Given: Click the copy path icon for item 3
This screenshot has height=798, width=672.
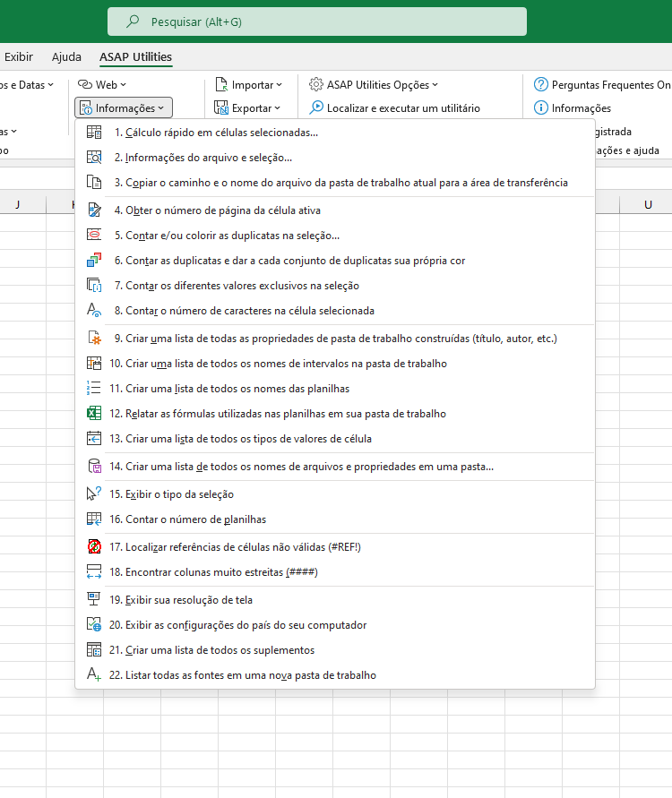Looking at the screenshot, I should pyautogui.click(x=94, y=182).
